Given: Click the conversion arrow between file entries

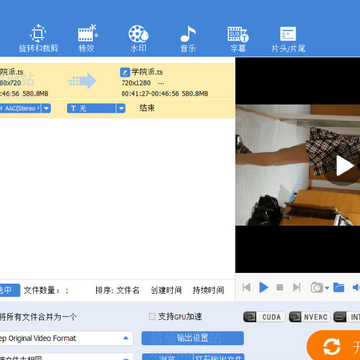Looking at the screenshot, I should pyautogui.click(x=81, y=81).
